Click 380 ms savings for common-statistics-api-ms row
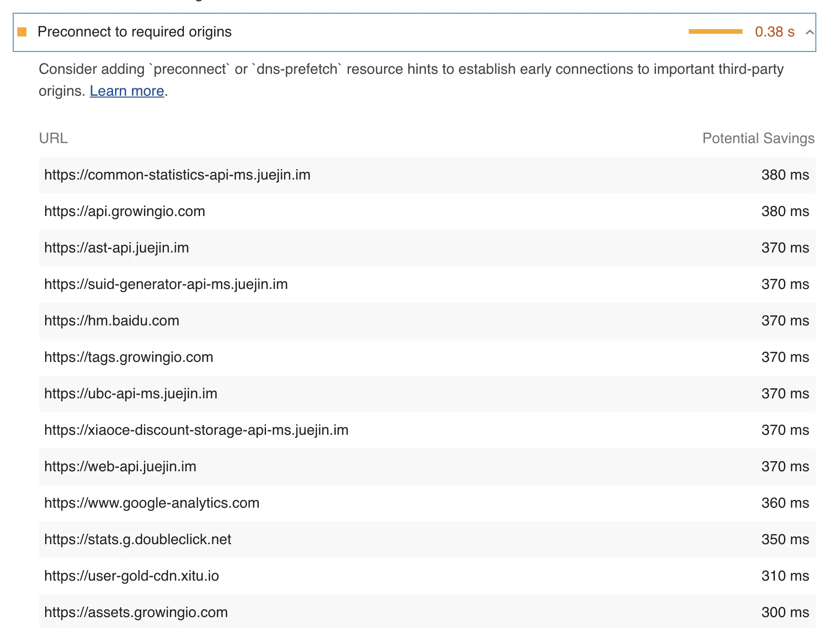840x628 pixels. coord(785,175)
